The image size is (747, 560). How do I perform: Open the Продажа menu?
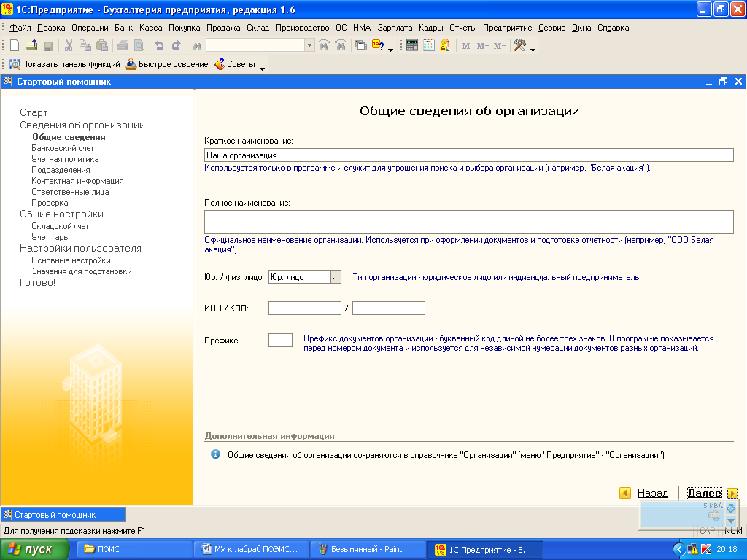[223, 28]
